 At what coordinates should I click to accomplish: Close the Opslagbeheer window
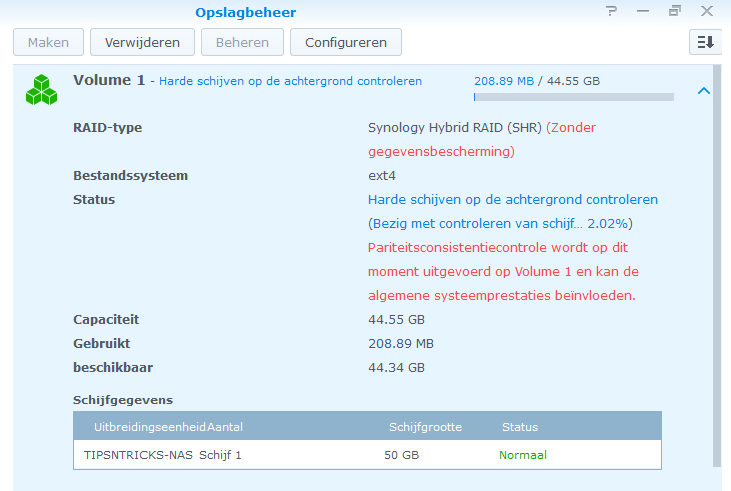707,11
